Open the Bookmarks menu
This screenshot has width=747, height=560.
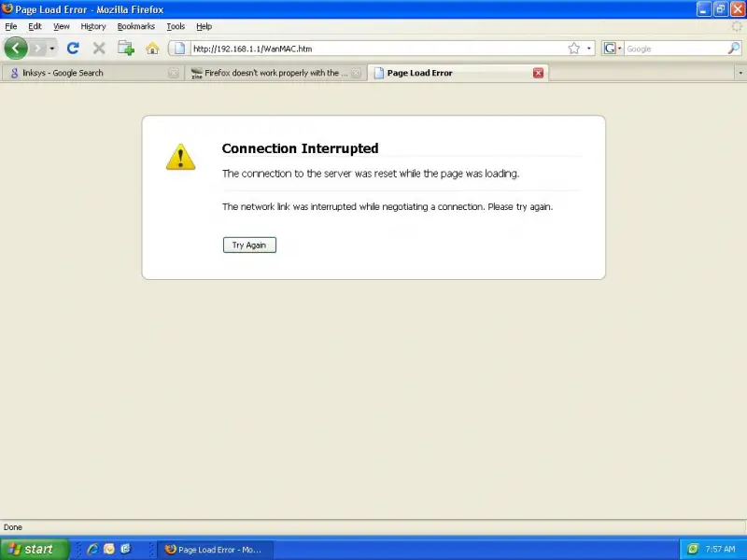click(x=136, y=27)
